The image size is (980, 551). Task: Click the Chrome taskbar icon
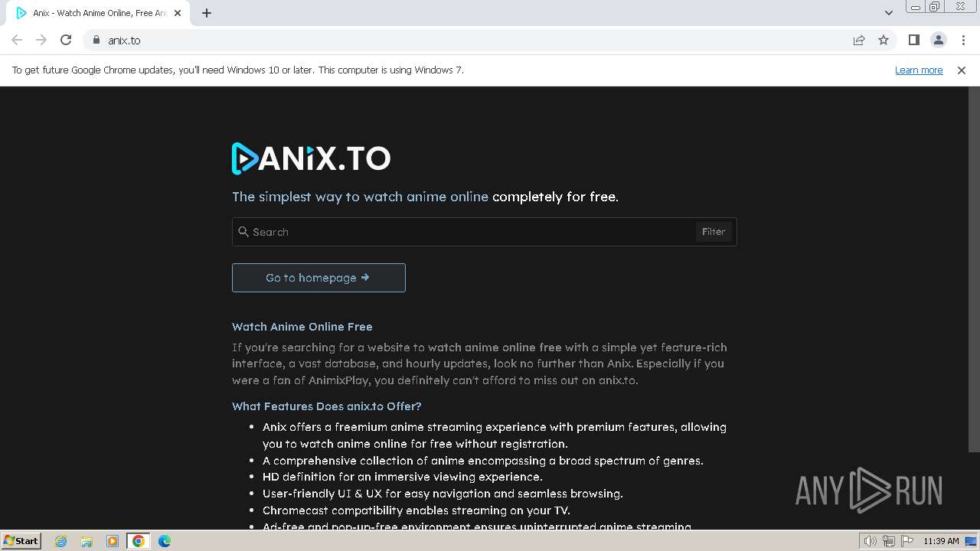[x=139, y=541]
